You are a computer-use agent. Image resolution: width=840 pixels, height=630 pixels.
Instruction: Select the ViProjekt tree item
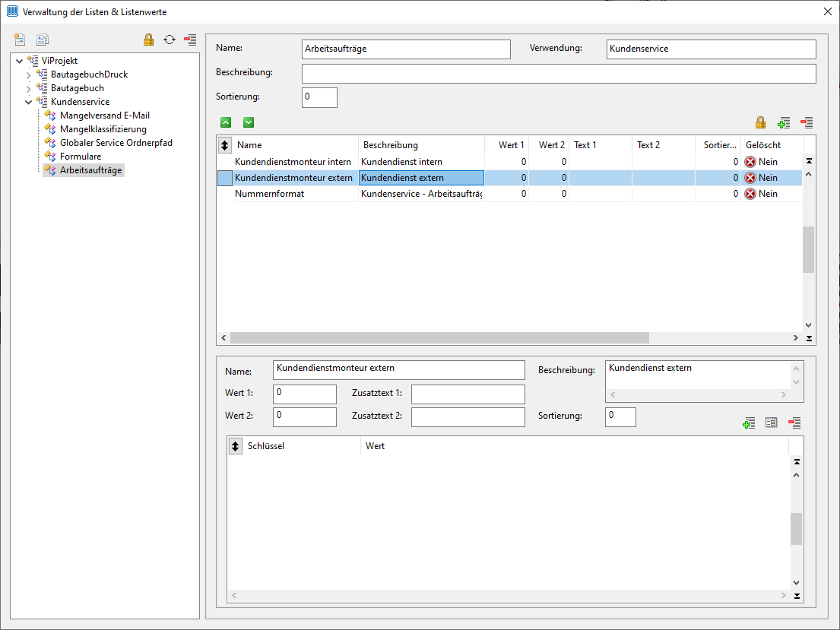coord(59,61)
